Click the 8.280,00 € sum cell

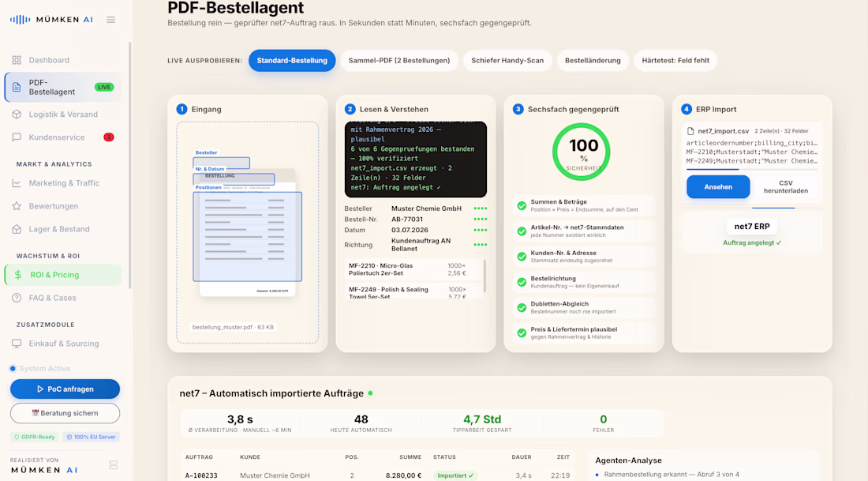[403, 475]
